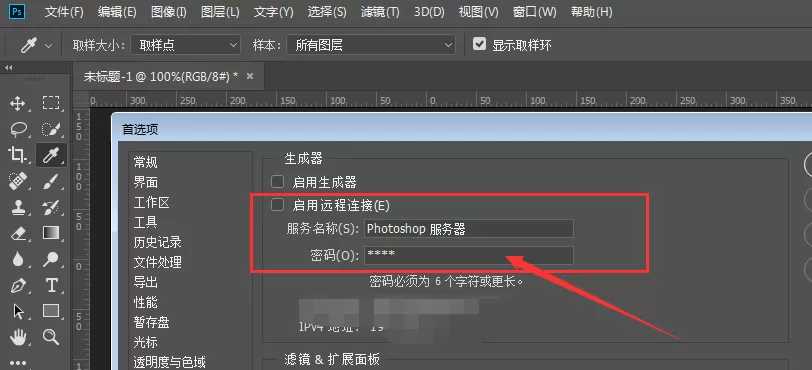Select 工具 in the preferences list
Viewport: 812px width, 370px height.
(x=146, y=222)
